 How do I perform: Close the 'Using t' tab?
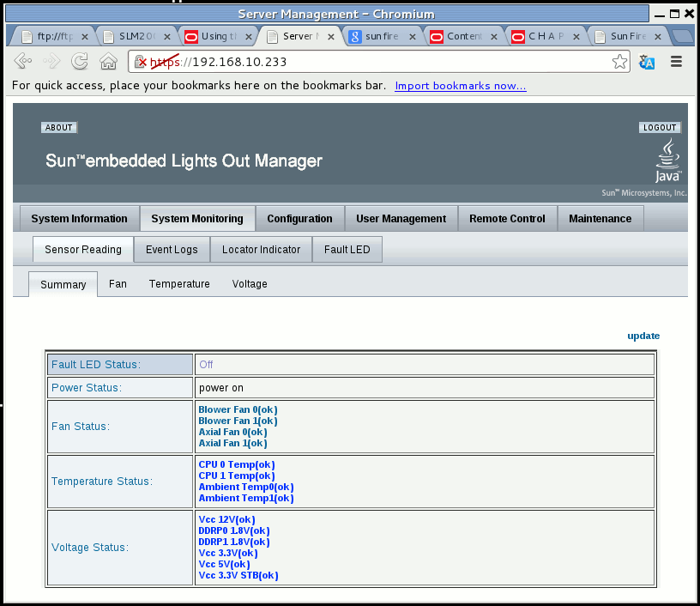[x=249, y=37]
